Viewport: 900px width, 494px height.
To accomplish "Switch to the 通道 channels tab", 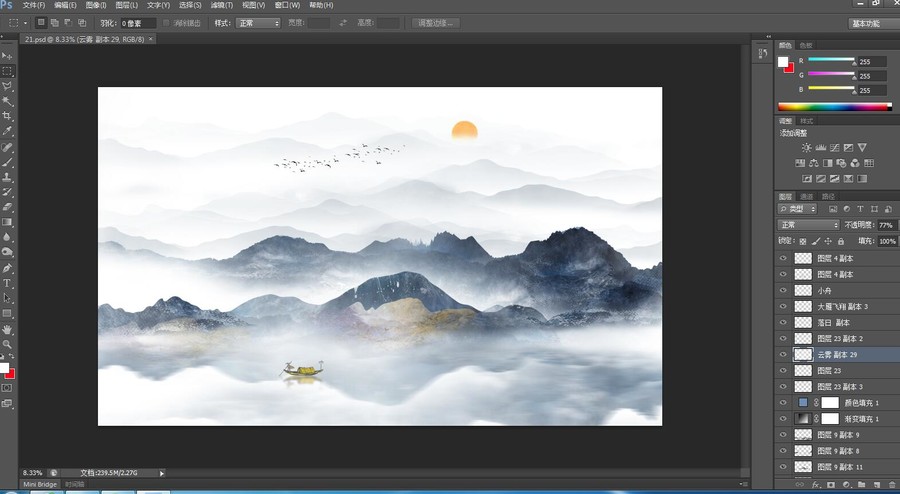I will pos(806,196).
